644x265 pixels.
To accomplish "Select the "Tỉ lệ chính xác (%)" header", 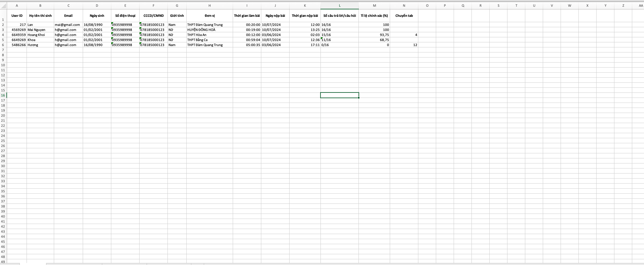I will (x=374, y=16).
